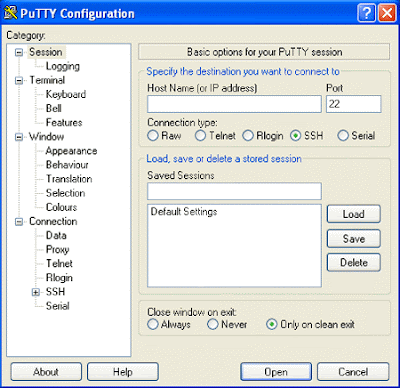Collapse the Terminal tree node
The height and width of the screenshot is (388, 400).
tap(19, 80)
